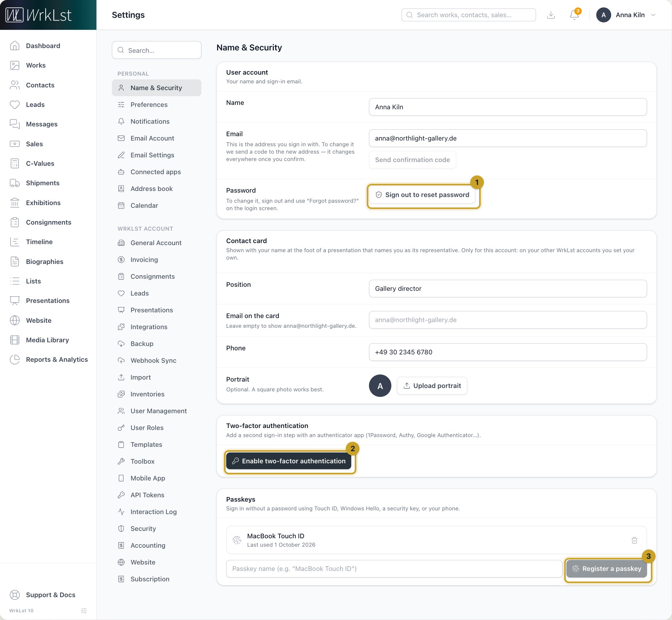This screenshot has width=672, height=620.
Task: Click the Timeline icon in sidebar
Action: (15, 242)
